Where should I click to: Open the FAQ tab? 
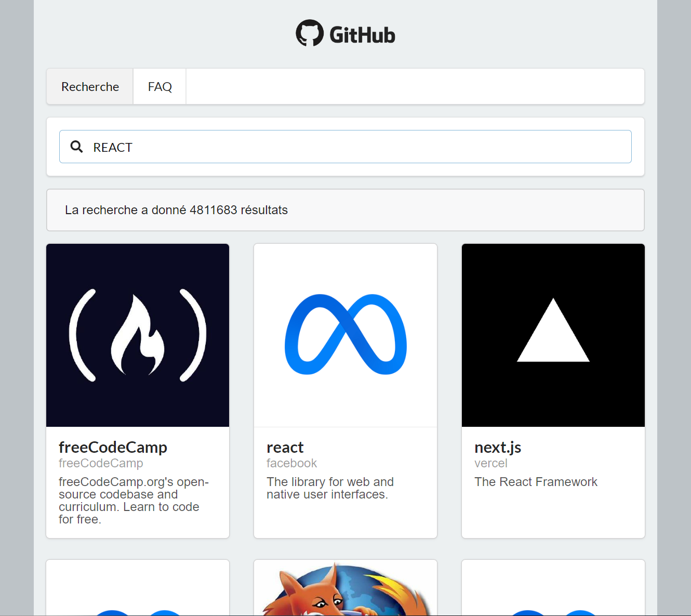pyautogui.click(x=160, y=87)
